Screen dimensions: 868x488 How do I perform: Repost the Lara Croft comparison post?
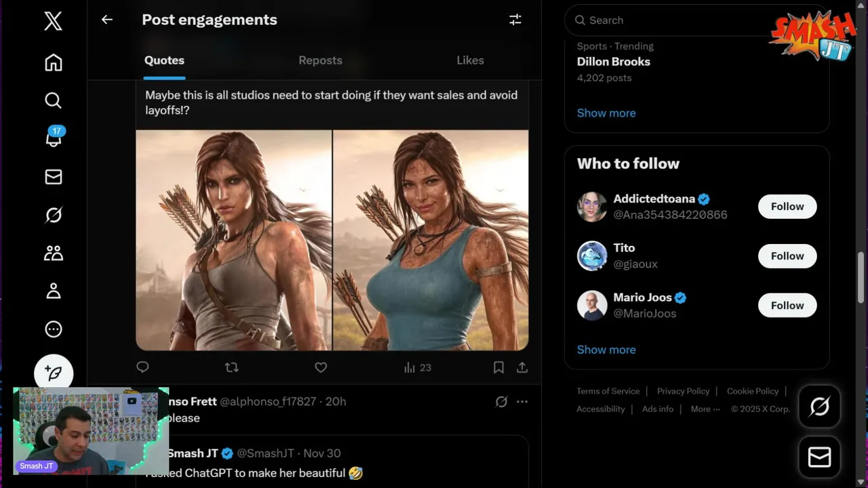(232, 367)
